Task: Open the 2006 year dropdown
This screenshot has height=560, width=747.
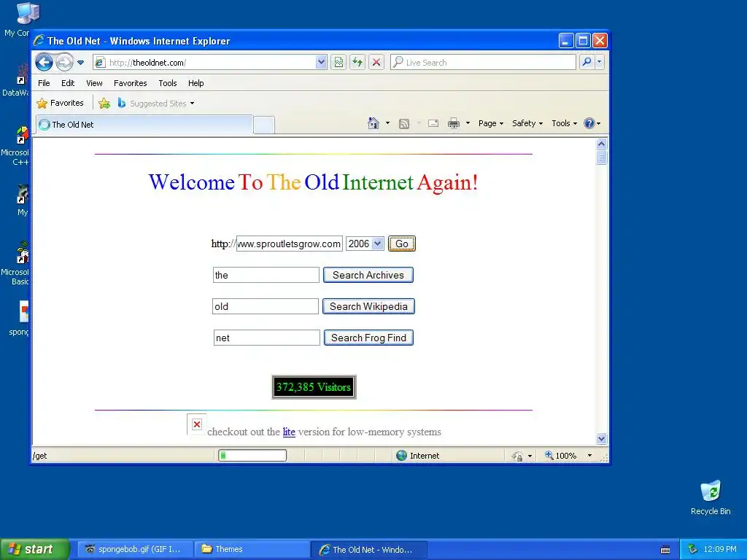Action: coord(365,244)
